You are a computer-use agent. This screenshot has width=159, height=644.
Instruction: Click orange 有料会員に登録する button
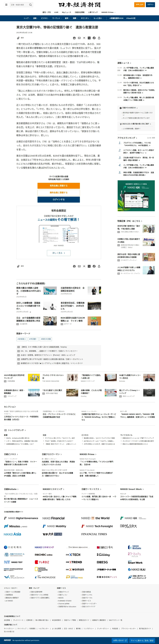59,186
